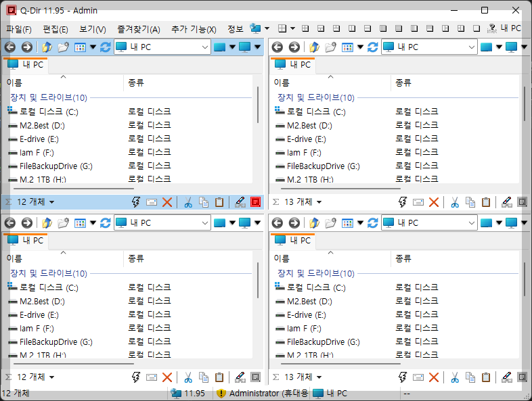Image resolution: width=532 pixels, height=401 pixels.
Task: Click Up folder icon in bottom-left pane
Action: pyautogui.click(x=47, y=222)
